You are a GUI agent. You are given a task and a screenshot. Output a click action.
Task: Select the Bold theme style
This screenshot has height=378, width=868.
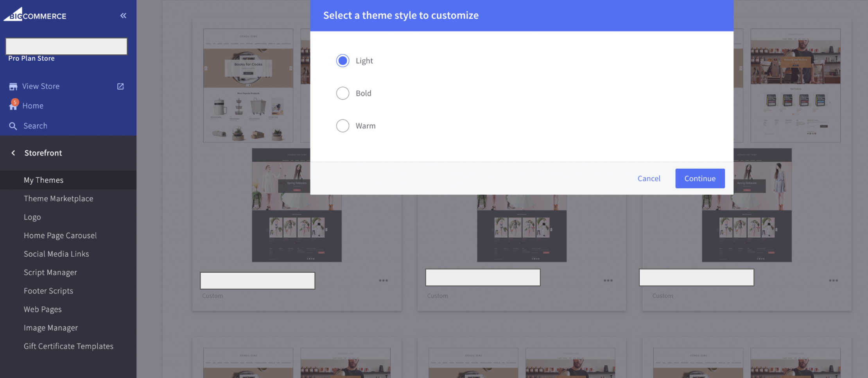343,93
